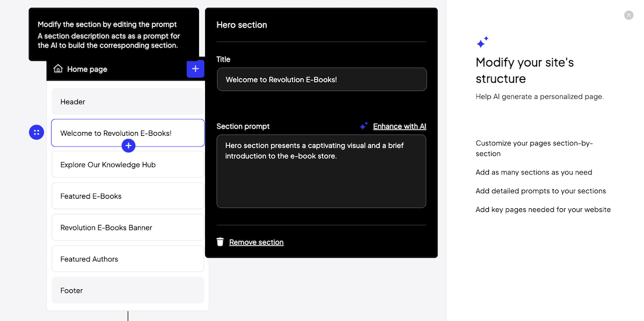644x321 pixels.
Task: Click the Enhance with AI link
Action: [400, 126]
